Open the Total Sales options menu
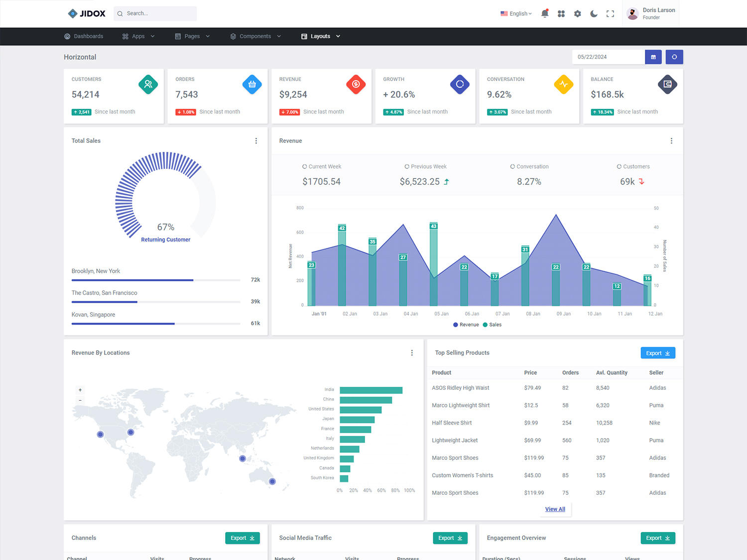The image size is (747, 560). click(x=256, y=141)
